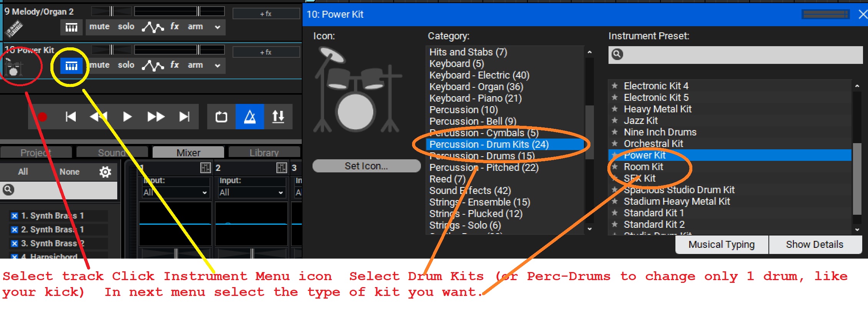Open fx on Melody/Organ 2 track
868x309 pixels.
175,26
